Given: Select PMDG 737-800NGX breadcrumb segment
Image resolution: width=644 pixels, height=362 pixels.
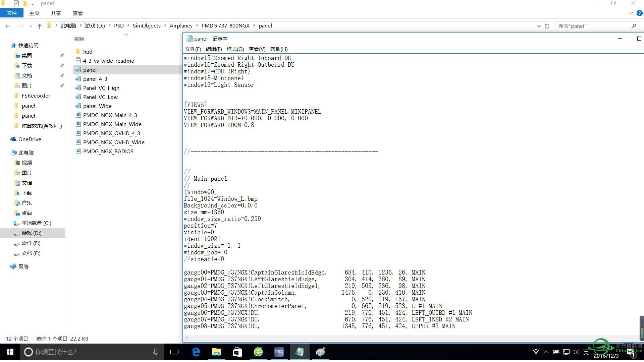Looking at the screenshot, I should [x=225, y=26].
